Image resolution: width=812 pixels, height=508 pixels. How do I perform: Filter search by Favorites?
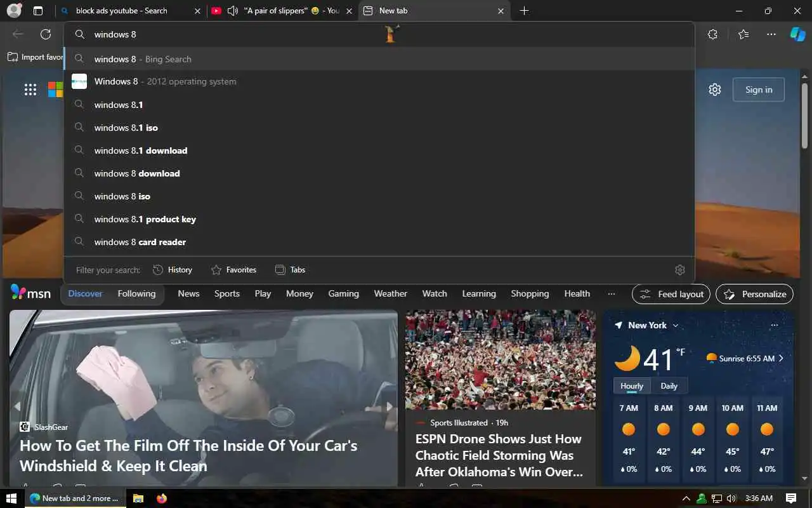tap(233, 270)
